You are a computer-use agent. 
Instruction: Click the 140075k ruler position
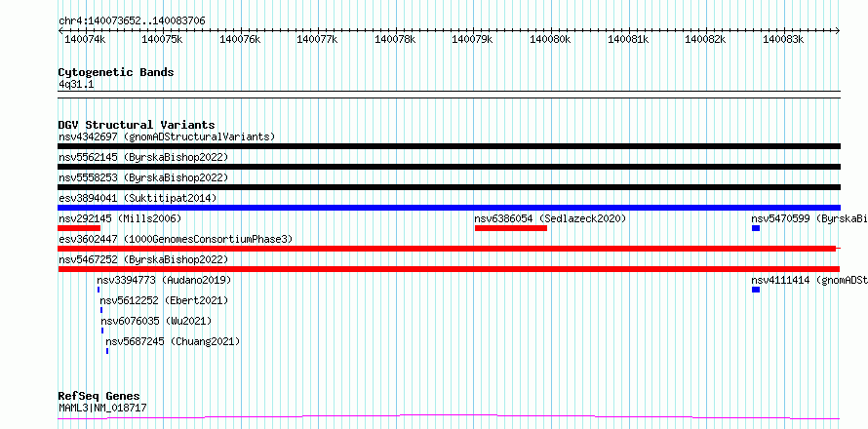163,39
